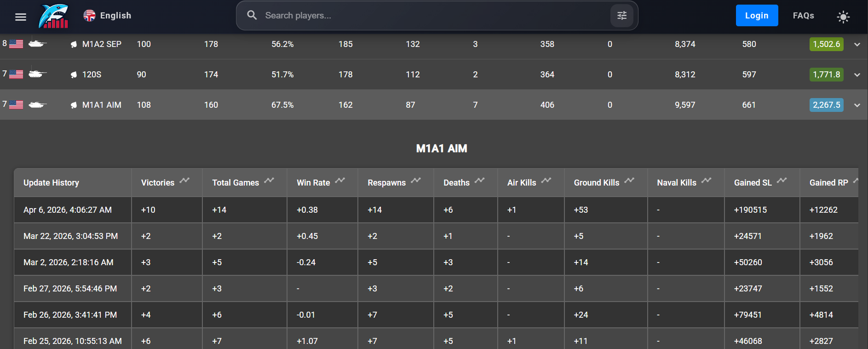Image resolution: width=868 pixels, height=349 pixels.
Task: Click the +1.07 Win Rate value
Action: point(307,341)
